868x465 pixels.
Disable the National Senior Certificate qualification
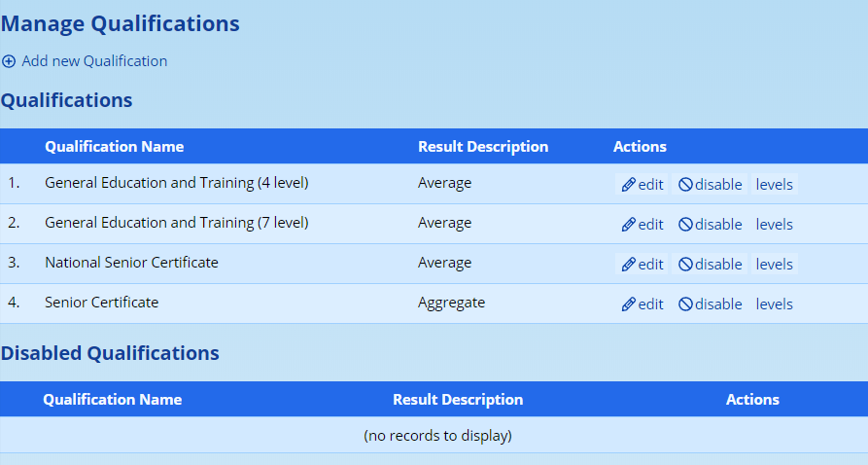(711, 265)
